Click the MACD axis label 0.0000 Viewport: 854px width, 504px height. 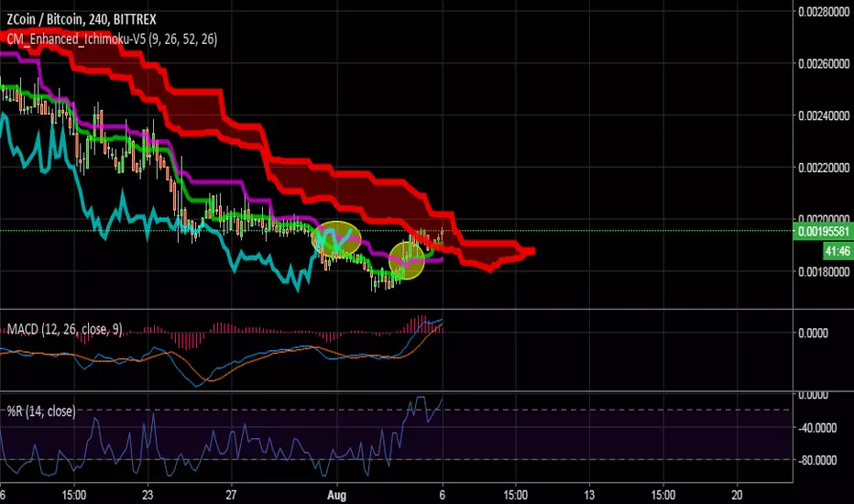pos(814,333)
